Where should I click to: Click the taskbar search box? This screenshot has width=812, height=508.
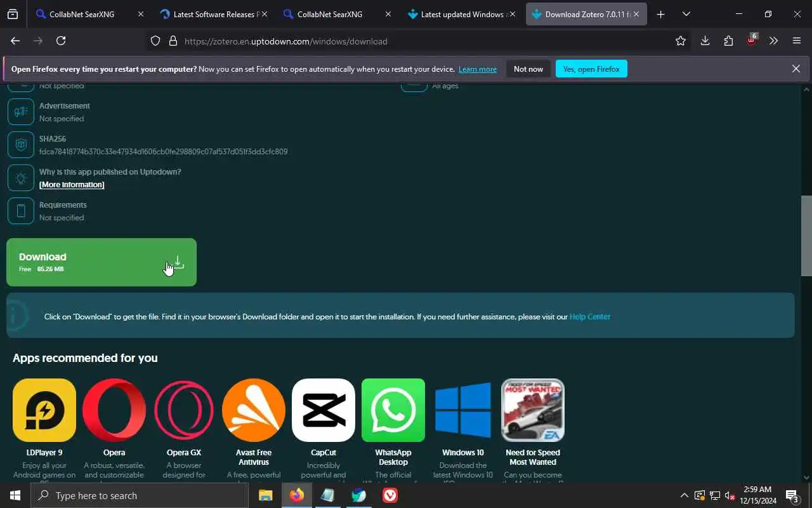(x=140, y=495)
